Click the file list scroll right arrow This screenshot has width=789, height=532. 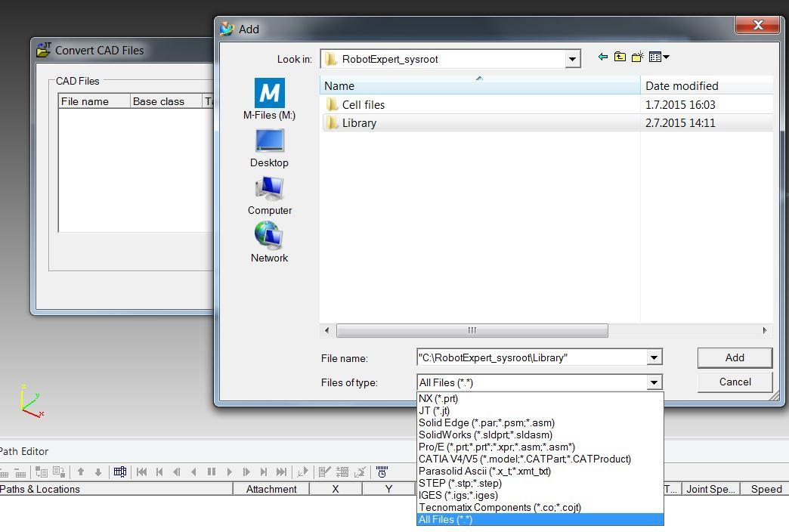point(765,331)
